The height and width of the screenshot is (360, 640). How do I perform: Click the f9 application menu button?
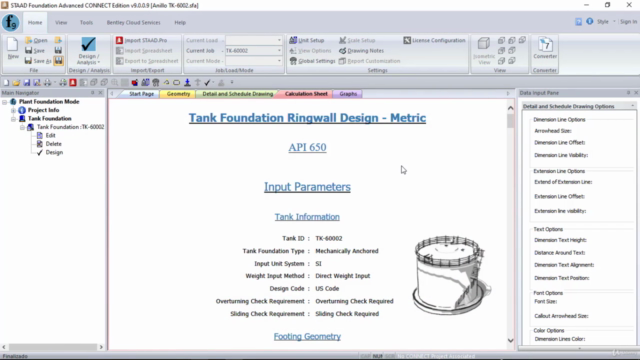pyautogui.click(x=10, y=22)
